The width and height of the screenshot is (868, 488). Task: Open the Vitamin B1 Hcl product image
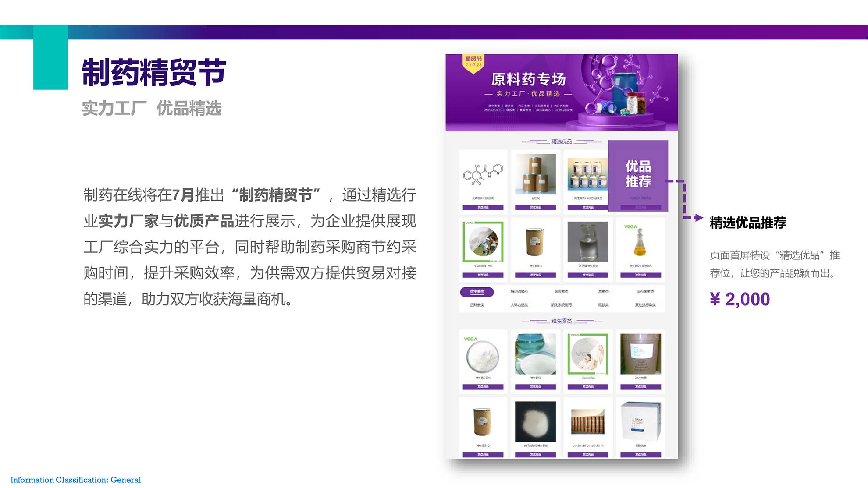point(483,242)
